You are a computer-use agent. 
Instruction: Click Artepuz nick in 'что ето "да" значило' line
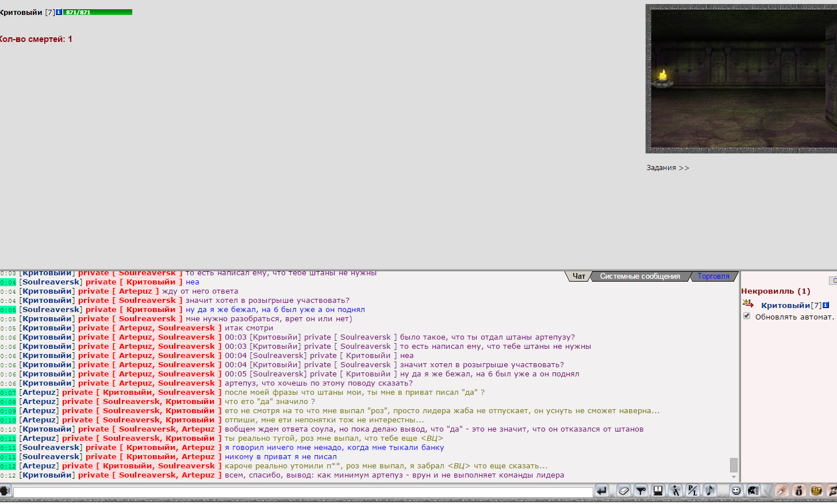pyautogui.click(x=39, y=402)
